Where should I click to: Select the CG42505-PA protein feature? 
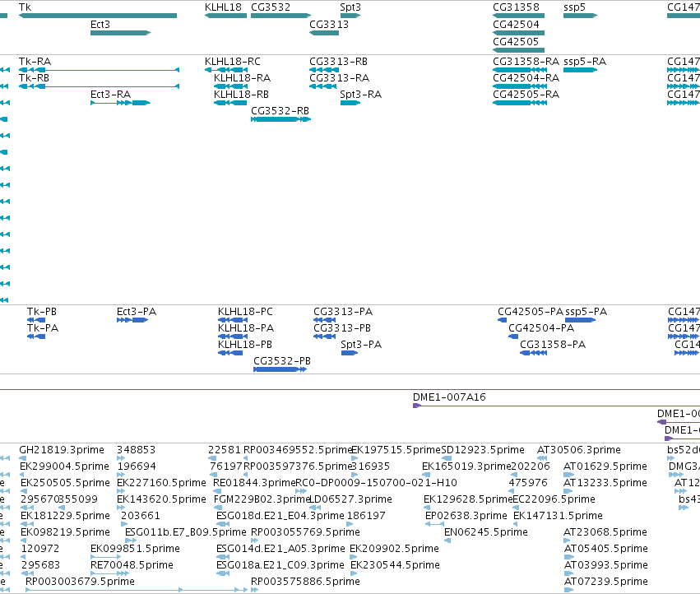pyautogui.click(x=502, y=320)
